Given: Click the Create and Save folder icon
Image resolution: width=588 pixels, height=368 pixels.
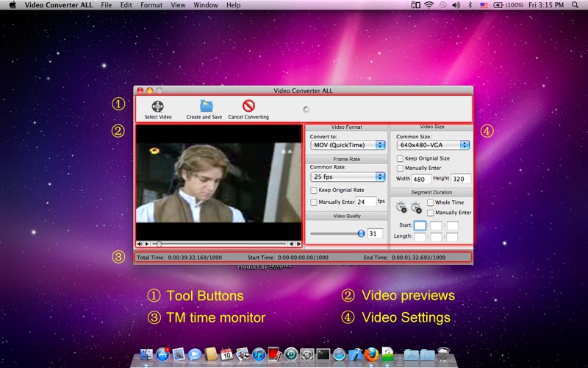Looking at the screenshot, I should pos(207,106).
